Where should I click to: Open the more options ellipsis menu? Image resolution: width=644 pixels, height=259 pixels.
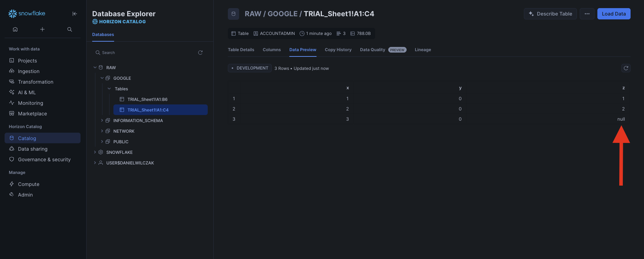(x=587, y=14)
